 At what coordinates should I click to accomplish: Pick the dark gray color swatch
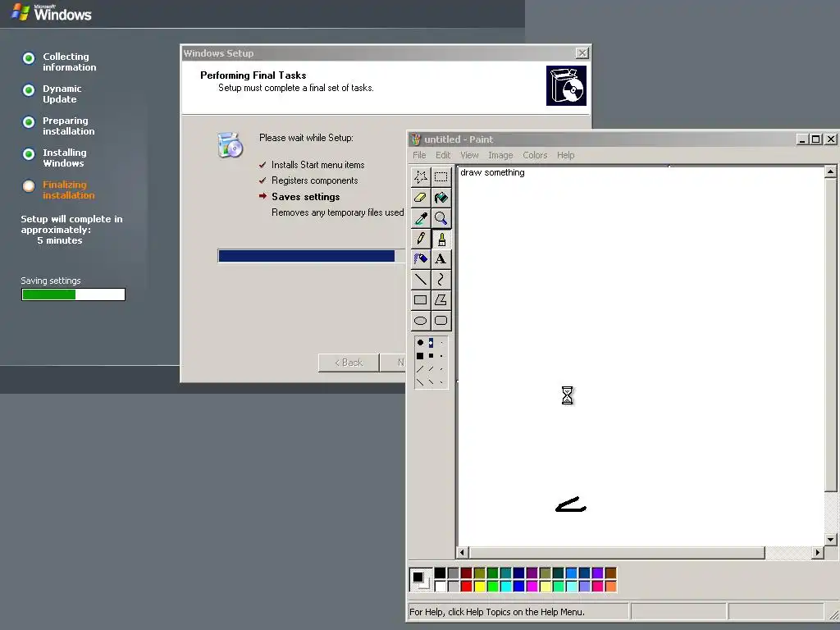click(453, 573)
